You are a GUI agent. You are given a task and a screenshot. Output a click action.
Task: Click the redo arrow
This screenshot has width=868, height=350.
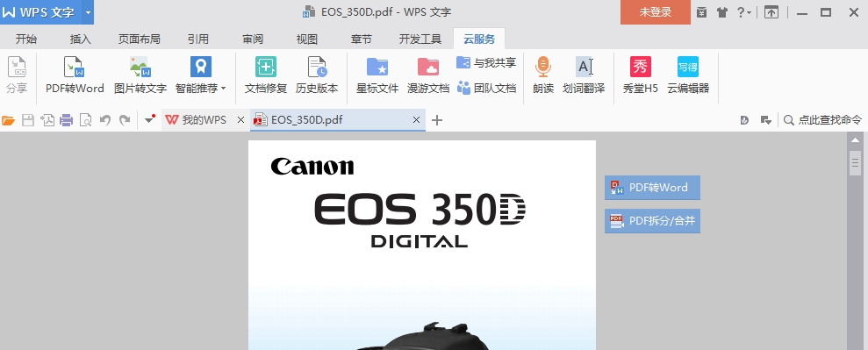pyautogui.click(x=126, y=120)
